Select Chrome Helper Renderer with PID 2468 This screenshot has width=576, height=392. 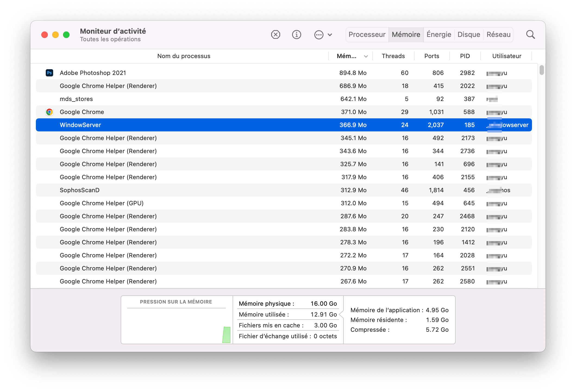284,216
